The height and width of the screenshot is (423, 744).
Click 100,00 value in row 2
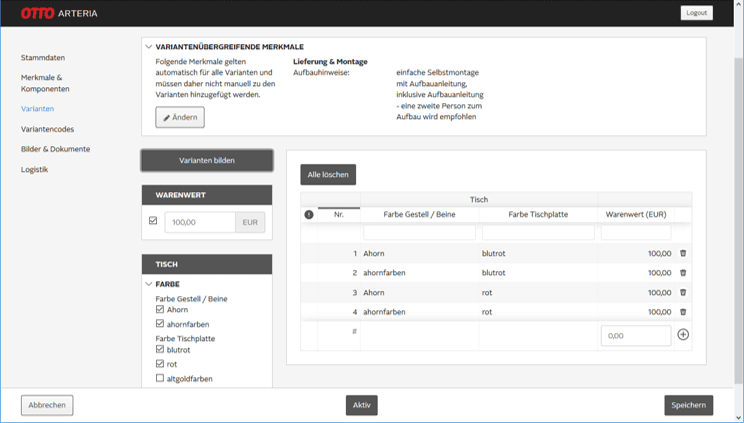pos(660,273)
